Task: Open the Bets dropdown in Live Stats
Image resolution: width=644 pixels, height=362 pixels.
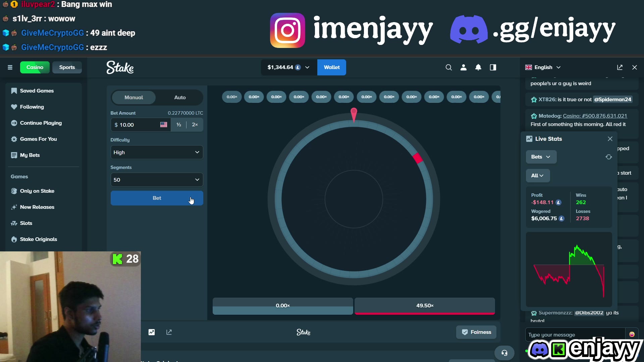Action: pyautogui.click(x=541, y=157)
